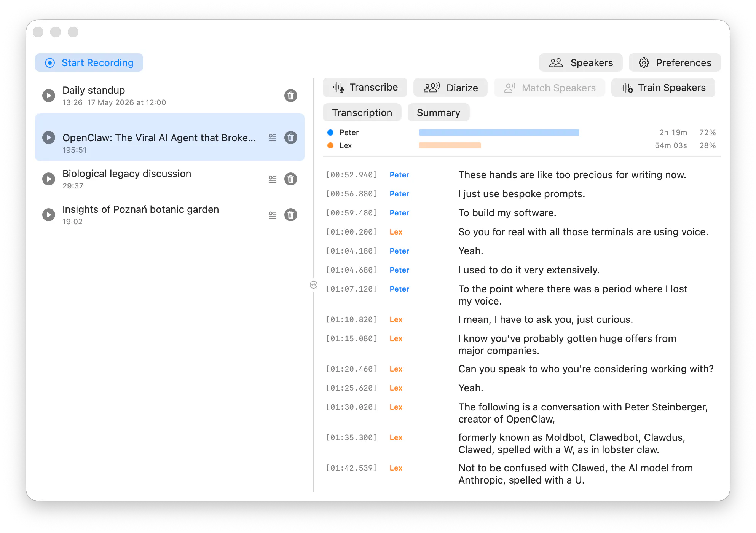This screenshot has height=533, width=756.
Task: Click "These hands are like too precious" line
Action: [x=572, y=175]
